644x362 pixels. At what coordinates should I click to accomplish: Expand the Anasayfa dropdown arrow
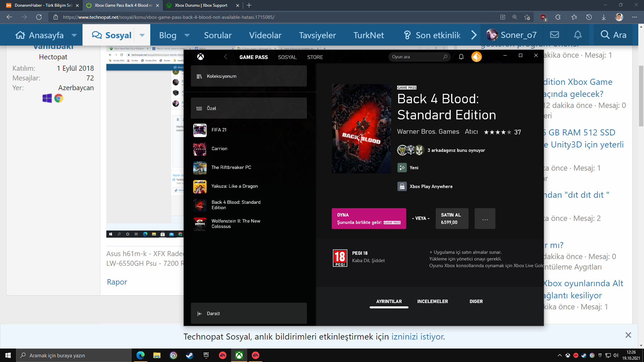point(74,35)
